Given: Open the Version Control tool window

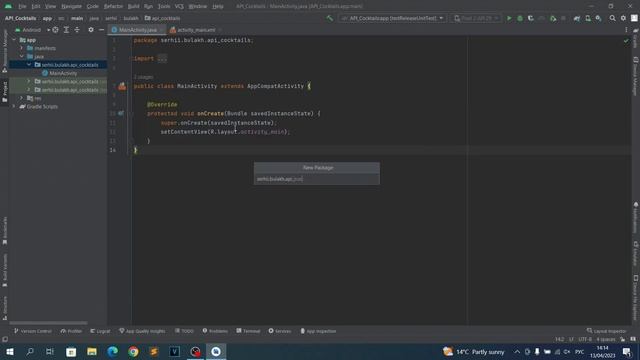Looking at the screenshot, I should (33, 331).
